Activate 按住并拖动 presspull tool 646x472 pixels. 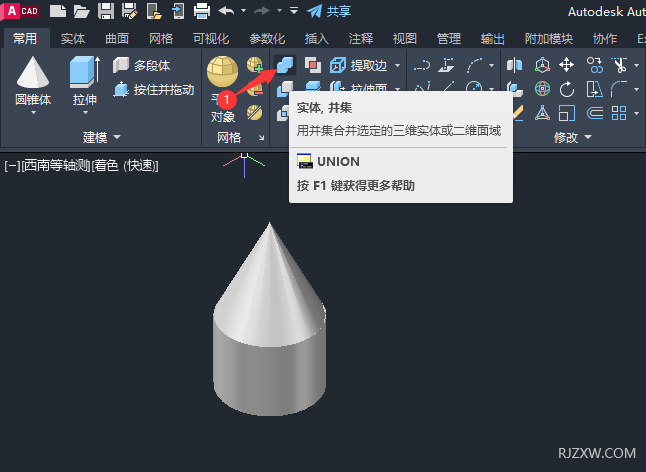(153, 89)
